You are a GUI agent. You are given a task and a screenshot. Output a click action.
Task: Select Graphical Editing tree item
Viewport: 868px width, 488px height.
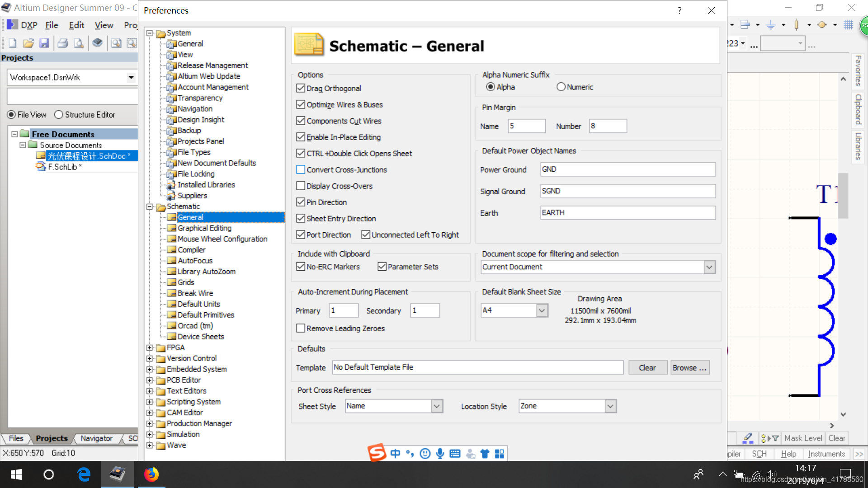(204, 228)
